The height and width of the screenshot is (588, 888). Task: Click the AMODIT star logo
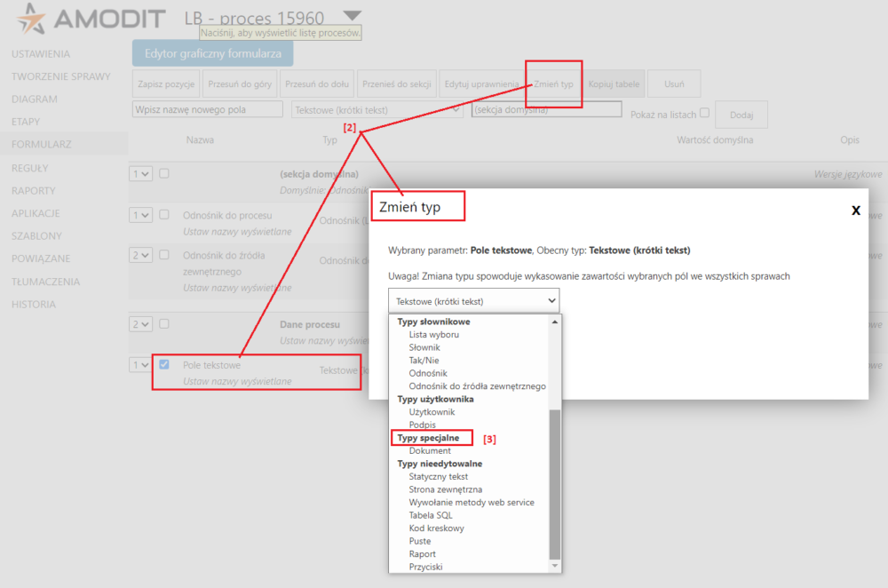pyautogui.click(x=26, y=20)
